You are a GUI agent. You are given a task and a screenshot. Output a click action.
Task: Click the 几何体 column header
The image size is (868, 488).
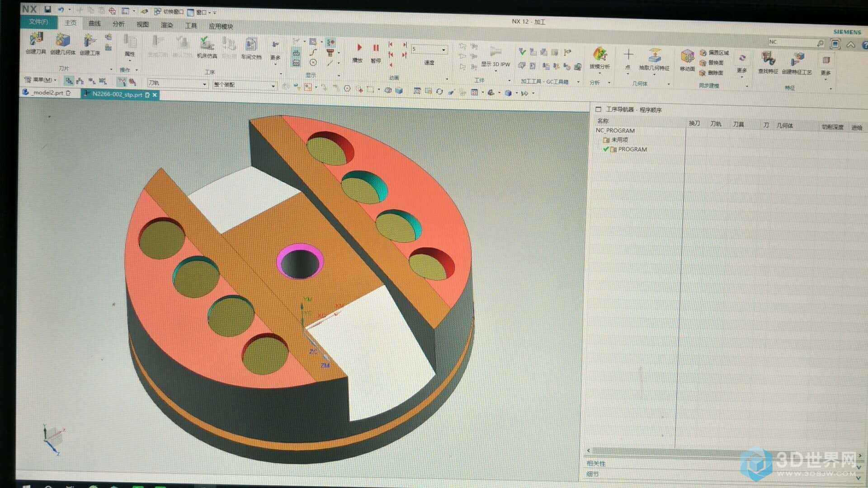click(x=785, y=126)
